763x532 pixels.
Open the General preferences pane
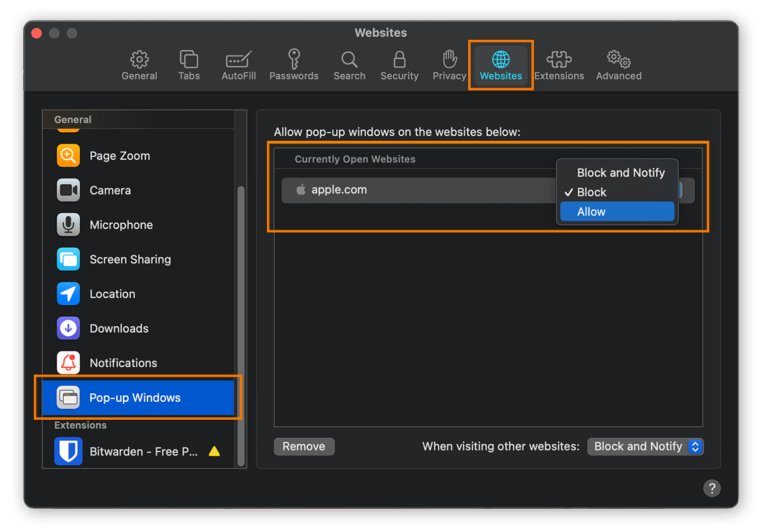click(139, 64)
